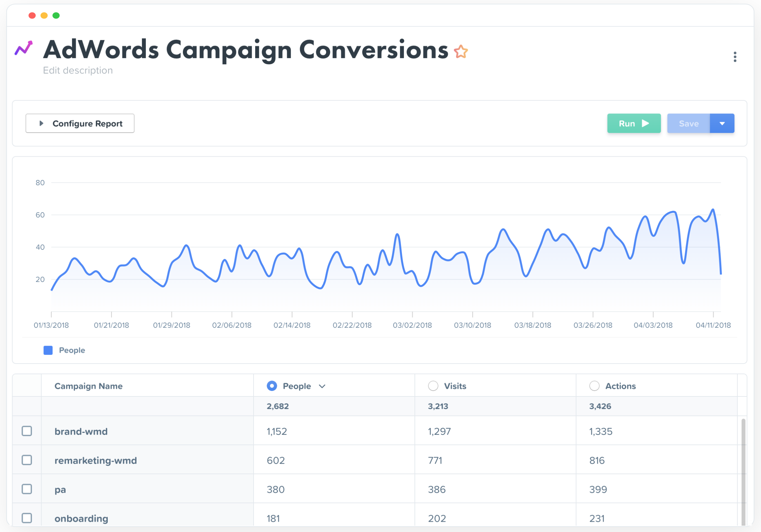Image resolution: width=761 pixels, height=532 pixels.
Task: Select the Actions radio button
Action: [594, 386]
